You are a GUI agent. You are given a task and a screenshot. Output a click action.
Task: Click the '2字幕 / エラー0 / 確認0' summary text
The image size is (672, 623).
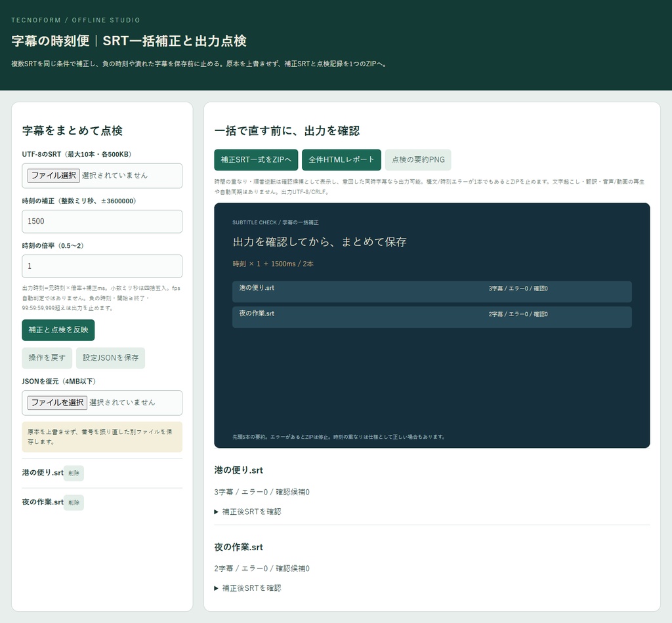coord(518,314)
